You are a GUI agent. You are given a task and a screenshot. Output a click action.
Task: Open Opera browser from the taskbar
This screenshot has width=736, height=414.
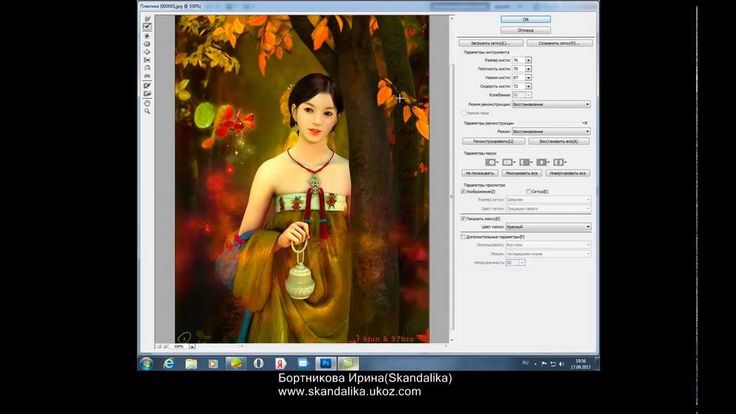click(258, 364)
